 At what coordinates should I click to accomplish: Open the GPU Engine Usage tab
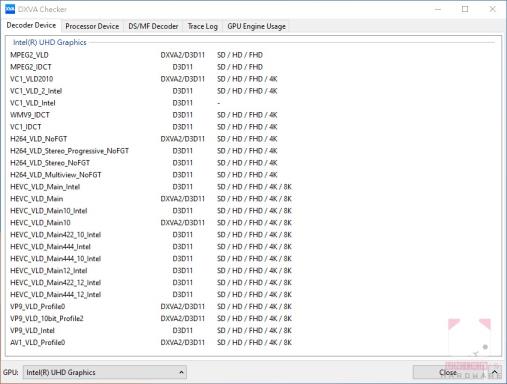[256, 26]
